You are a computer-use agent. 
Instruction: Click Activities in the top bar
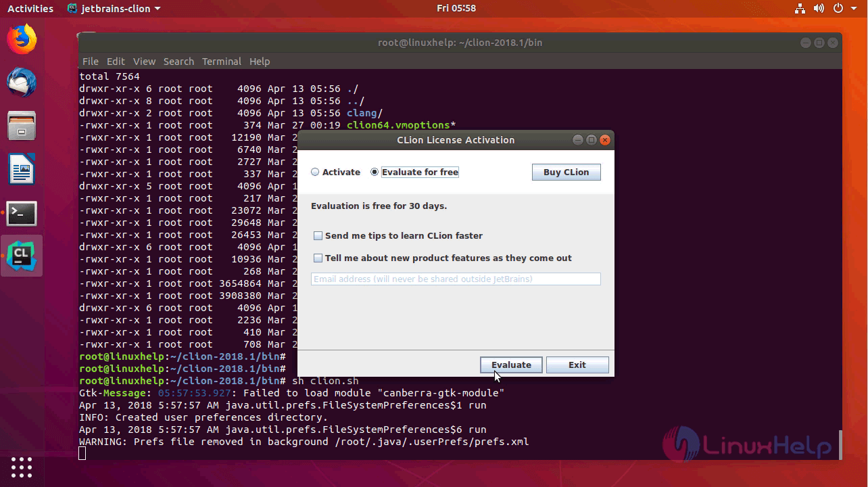click(30, 9)
